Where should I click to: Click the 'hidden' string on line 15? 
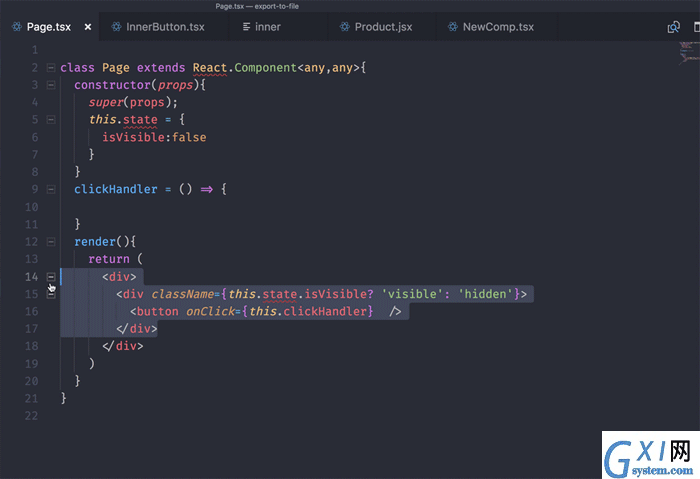486,294
